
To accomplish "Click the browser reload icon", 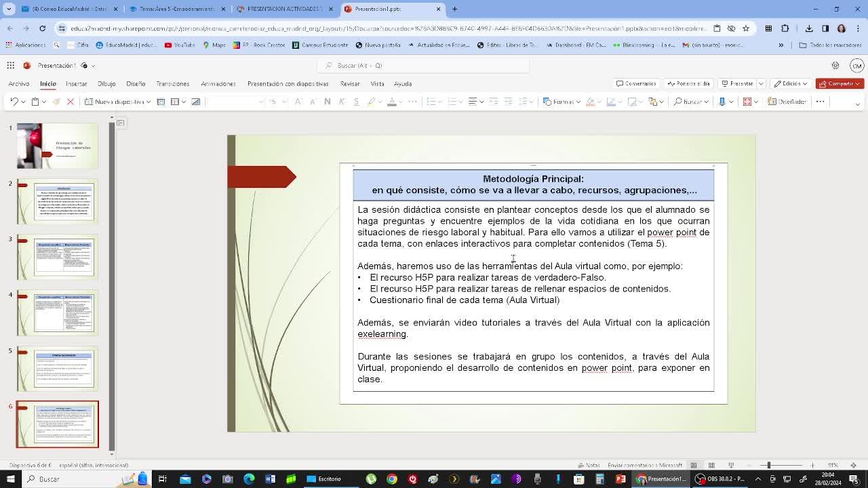I will click(42, 28).
